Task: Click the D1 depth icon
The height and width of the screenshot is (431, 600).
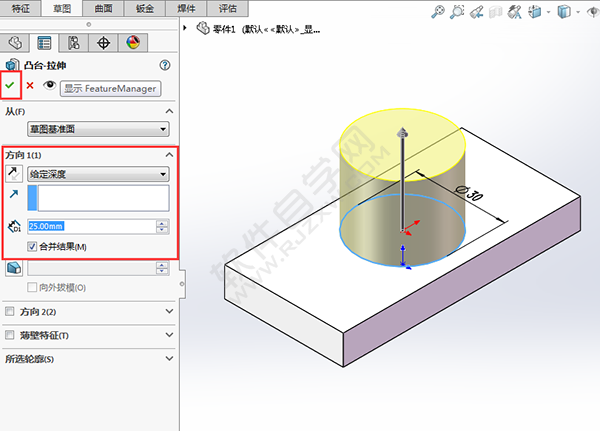Action: coord(14,226)
